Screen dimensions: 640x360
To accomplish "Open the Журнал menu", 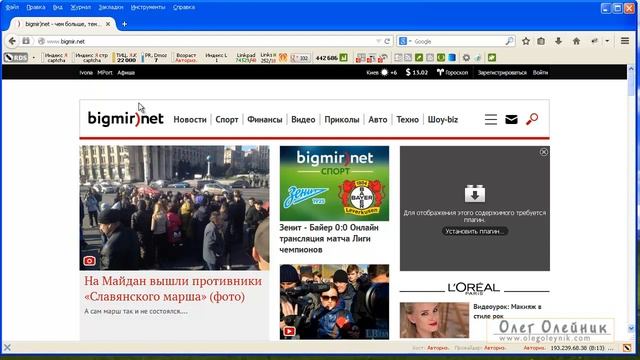I will pyautogui.click(x=80, y=7).
